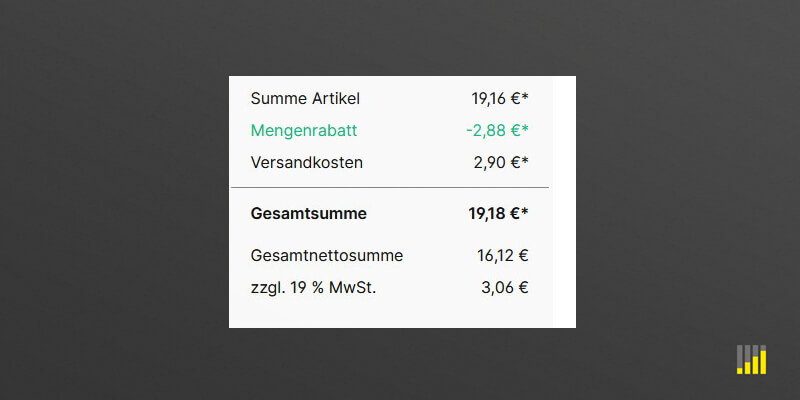Image resolution: width=800 pixels, height=400 pixels.
Task: Click the divider line above Gesamtsumme
Action: (x=390, y=187)
